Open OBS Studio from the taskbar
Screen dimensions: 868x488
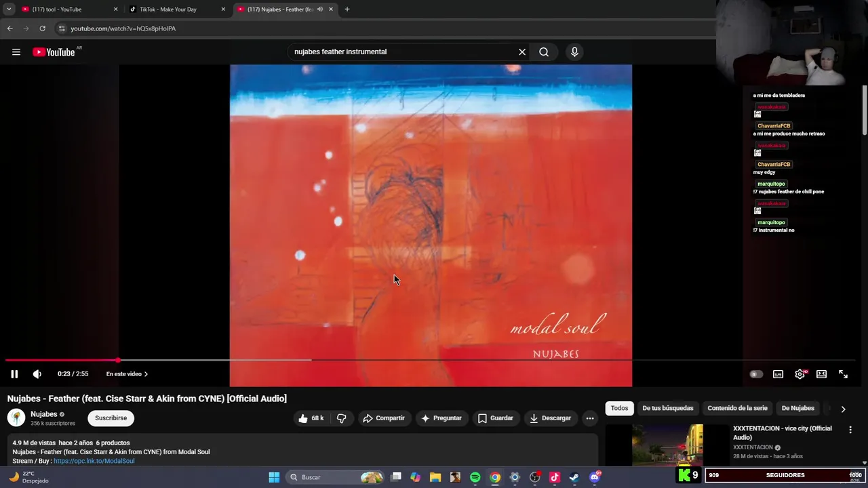point(535,477)
